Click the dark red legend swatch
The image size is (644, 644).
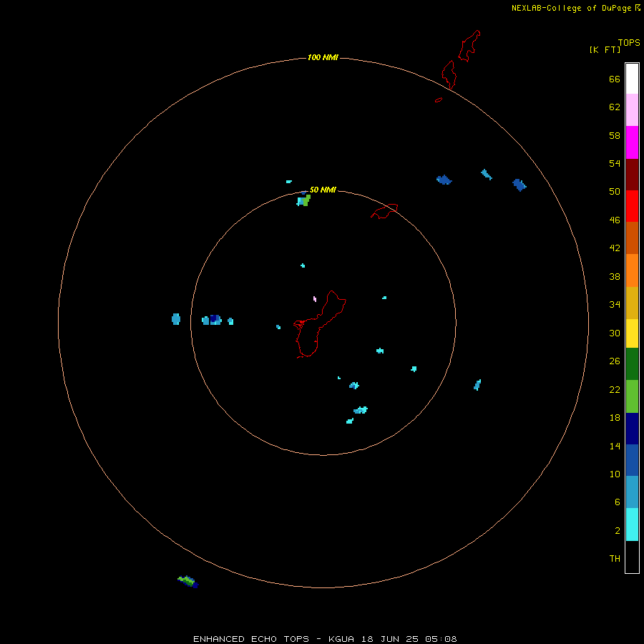coord(632,174)
